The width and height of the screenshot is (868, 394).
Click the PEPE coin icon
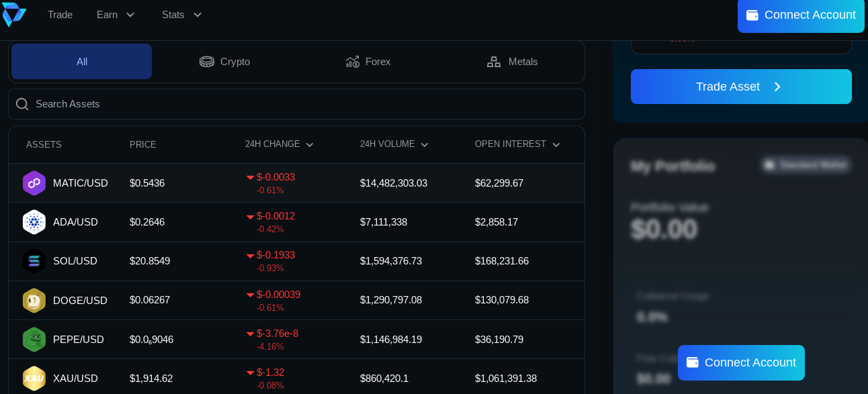point(34,340)
